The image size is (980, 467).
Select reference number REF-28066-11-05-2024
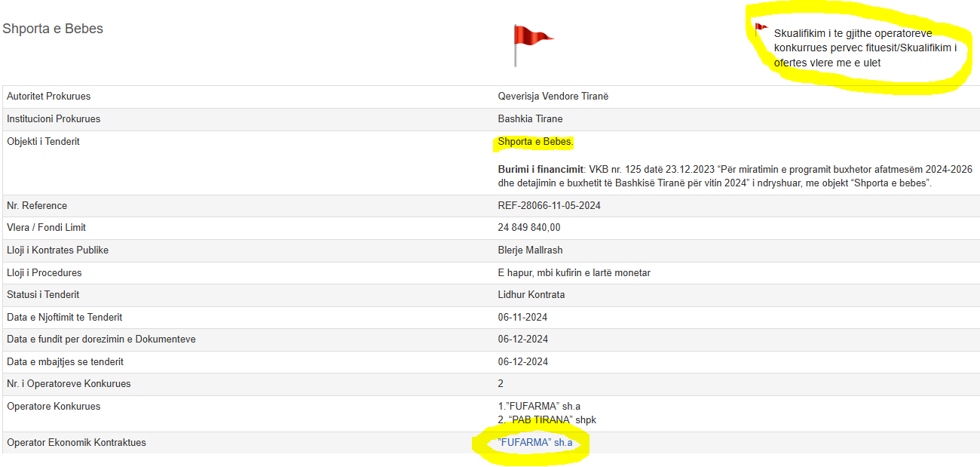pyautogui.click(x=549, y=206)
